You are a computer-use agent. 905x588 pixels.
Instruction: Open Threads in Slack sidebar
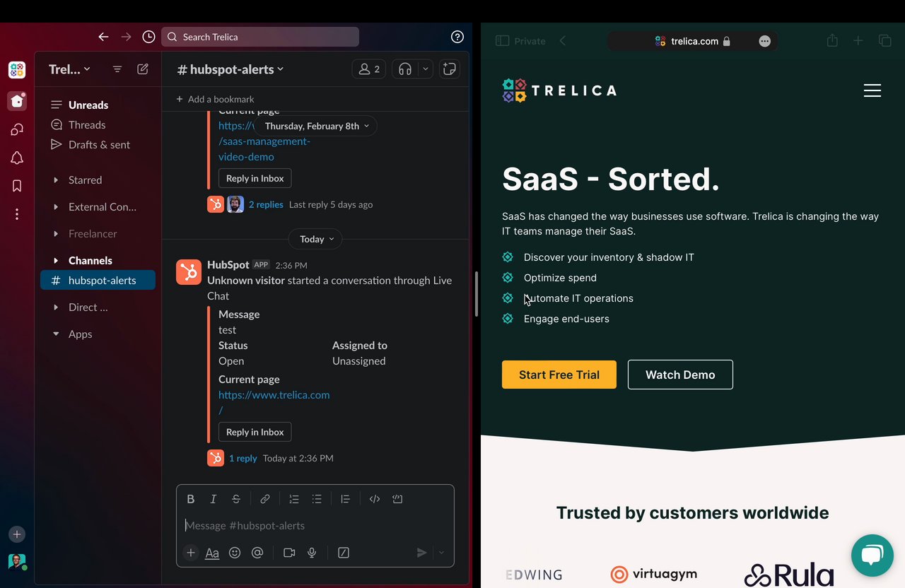click(x=98, y=124)
